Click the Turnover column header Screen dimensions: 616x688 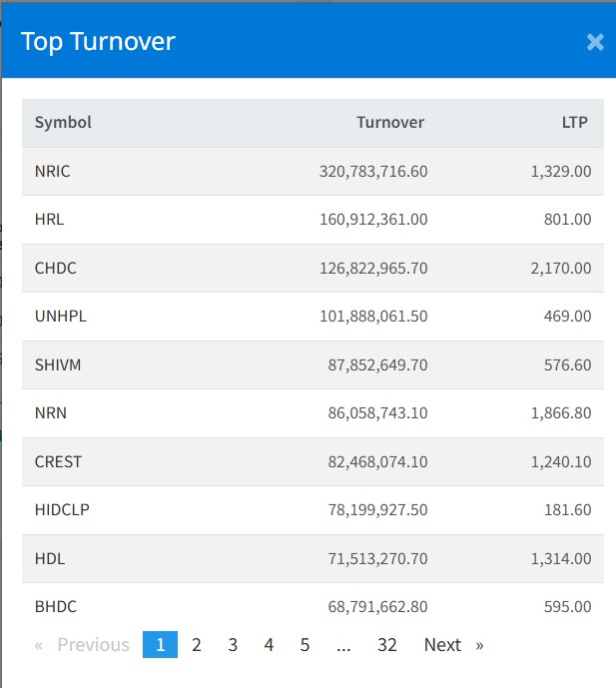(x=390, y=123)
